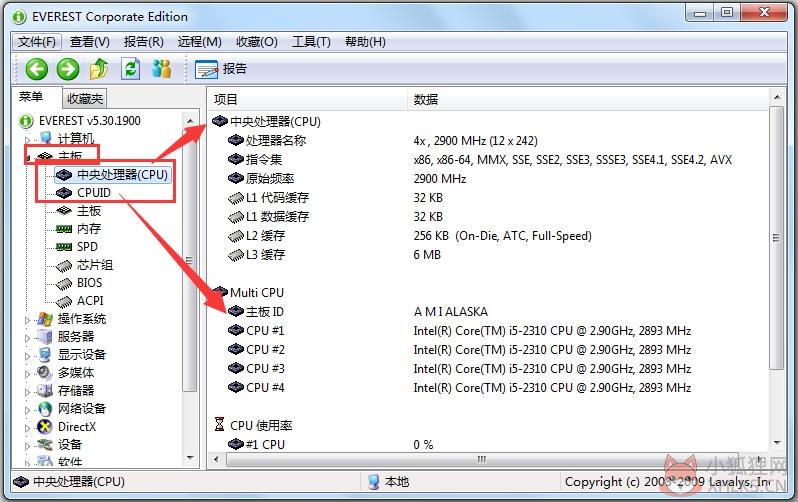Refresh the page with the refresh icon
Viewport: 798px width, 502px height.
pyautogui.click(x=130, y=68)
